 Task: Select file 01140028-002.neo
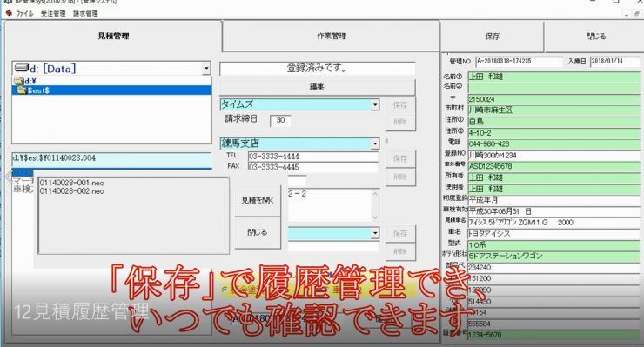click(72, 191)
